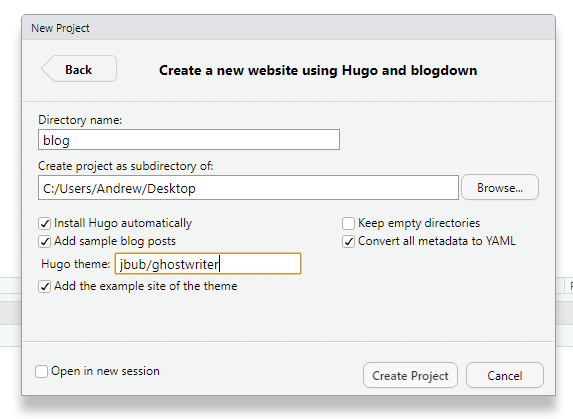Click the background window strip left of the dialog

pos(10,312)
